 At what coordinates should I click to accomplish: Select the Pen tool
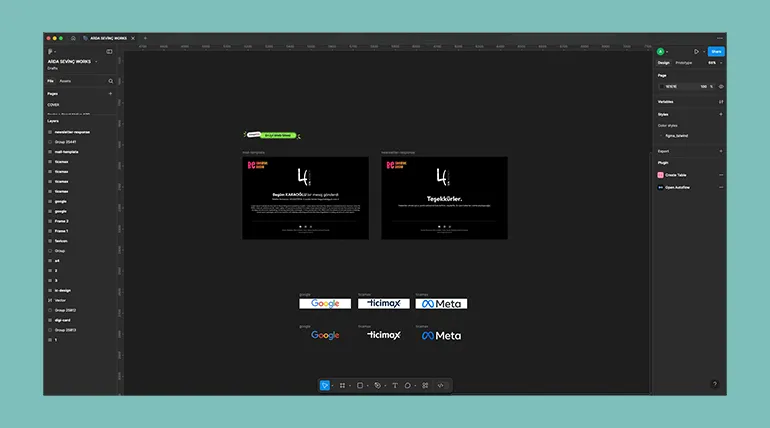(377, 385)
